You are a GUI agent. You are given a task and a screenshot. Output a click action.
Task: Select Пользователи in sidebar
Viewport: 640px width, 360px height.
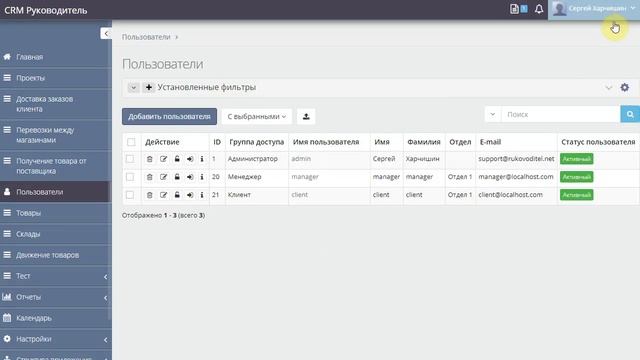(x=56, y=192)
